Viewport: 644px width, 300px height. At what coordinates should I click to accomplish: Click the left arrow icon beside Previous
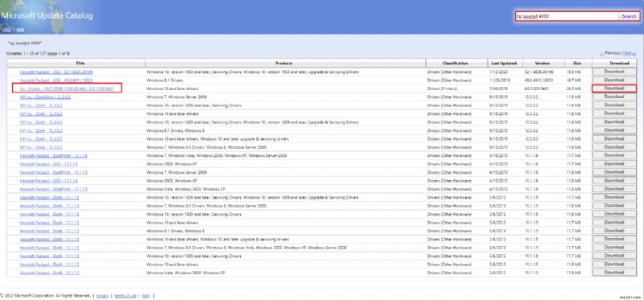tap(601, 54)
